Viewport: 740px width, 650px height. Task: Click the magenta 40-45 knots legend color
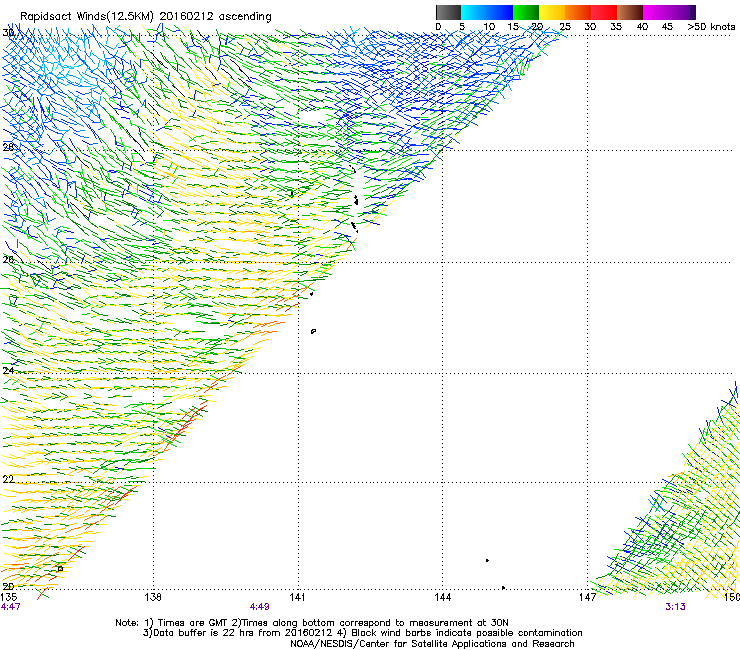click(x=656, y=12)
